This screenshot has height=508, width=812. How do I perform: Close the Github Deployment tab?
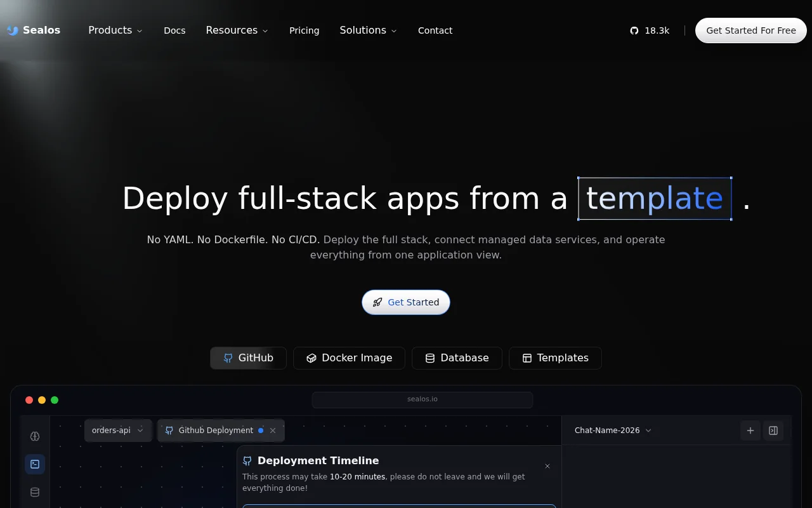coord(273,431)
